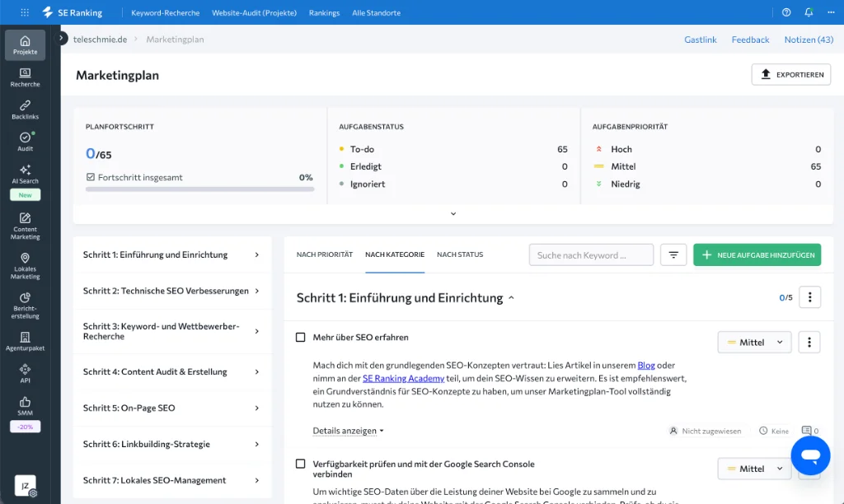Open Schritt 7: Lokales SEO-Management
844x504 pixels.
coord(171,480)
